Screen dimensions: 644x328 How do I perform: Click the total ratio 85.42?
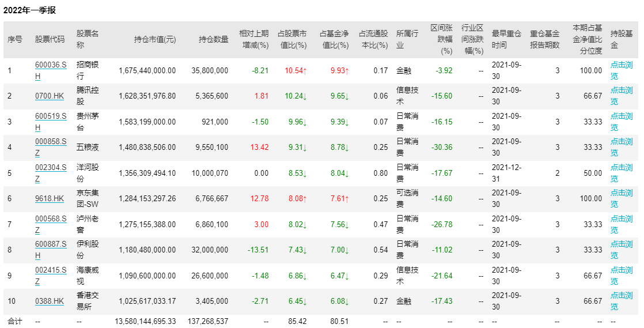(x=297, y=322)
